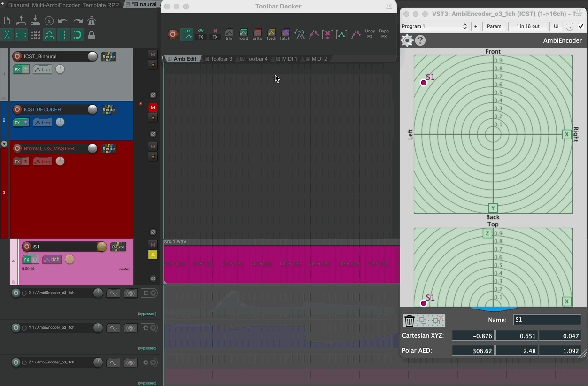The height and width of the screenshot is (386, 588).
Task: Click the AmbiEncoder help question mark
Action: click(420, 41)
